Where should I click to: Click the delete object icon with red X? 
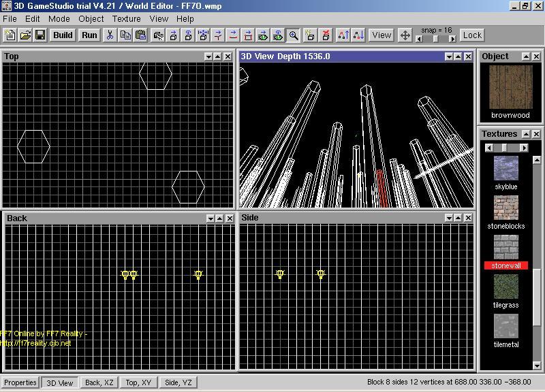(326, 35)
